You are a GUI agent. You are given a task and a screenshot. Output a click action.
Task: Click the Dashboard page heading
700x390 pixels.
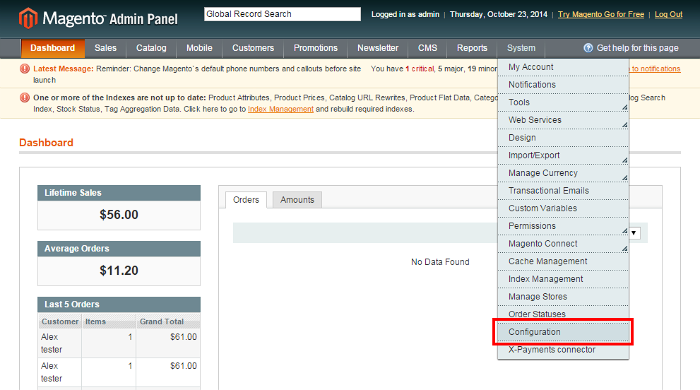coord(46,142)
